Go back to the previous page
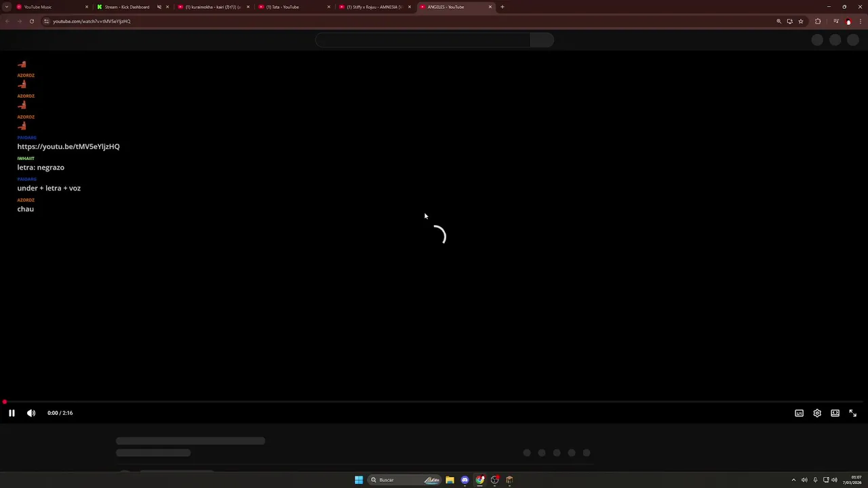The height and width of the screenshot is (488, 868). point(7,21)
